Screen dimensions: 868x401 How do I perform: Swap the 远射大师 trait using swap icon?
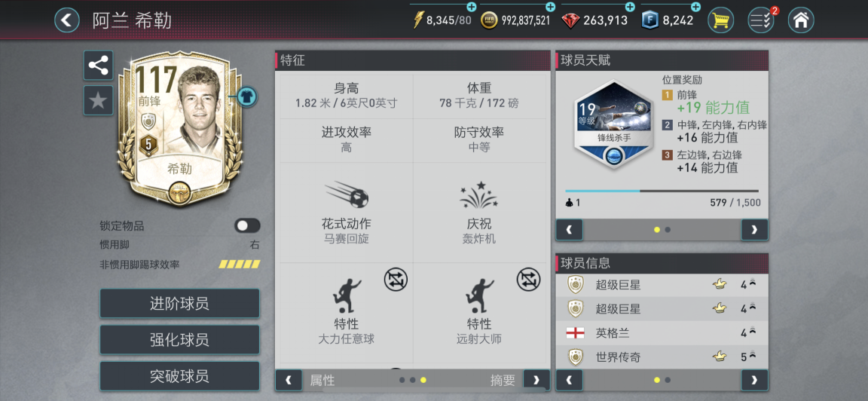(x=529, y=279)
